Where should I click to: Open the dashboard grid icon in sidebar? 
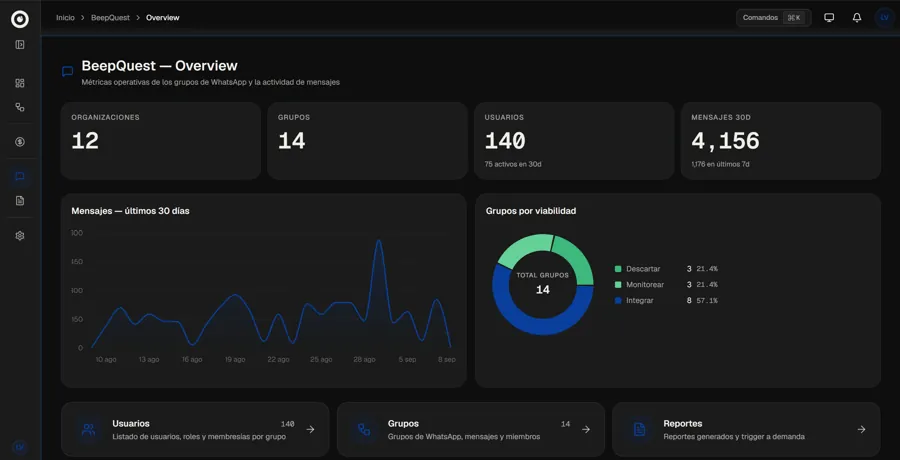[20, 83]
